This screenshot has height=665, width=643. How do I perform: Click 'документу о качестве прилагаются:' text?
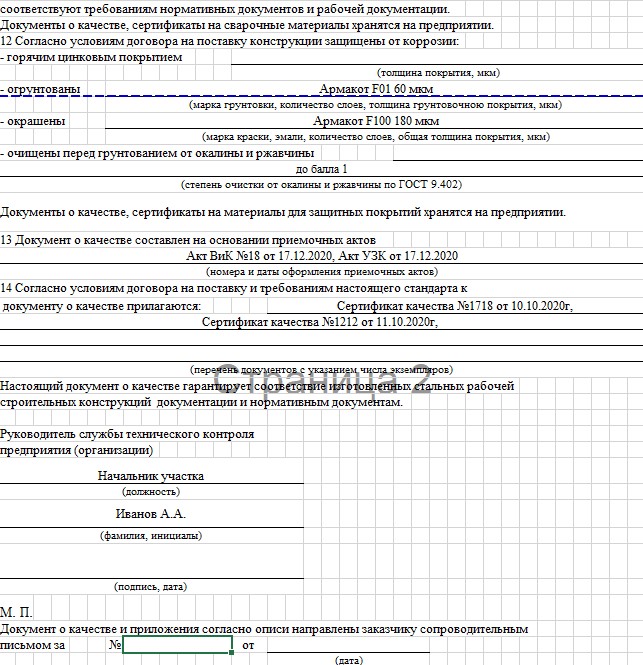[x=101, y=306]
